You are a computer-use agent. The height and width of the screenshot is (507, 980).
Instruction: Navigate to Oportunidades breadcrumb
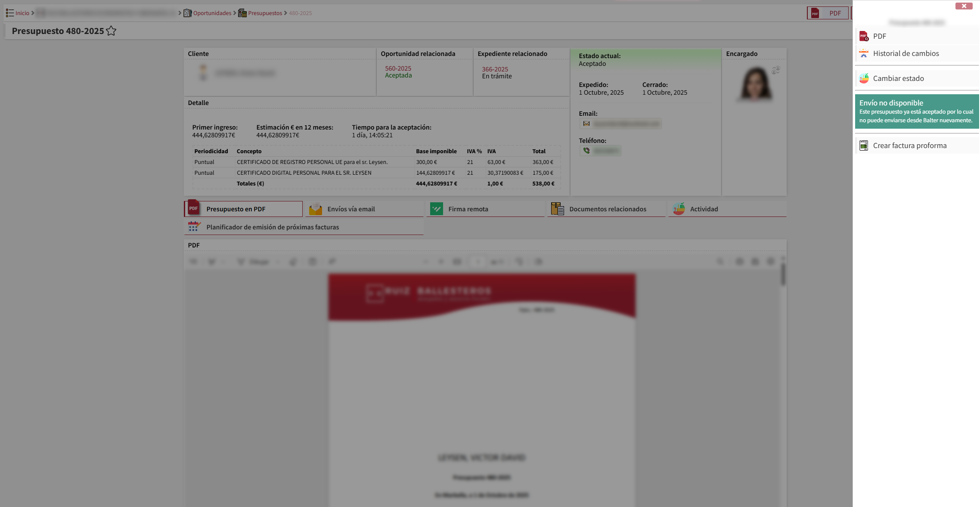click(x=212, y=13)
